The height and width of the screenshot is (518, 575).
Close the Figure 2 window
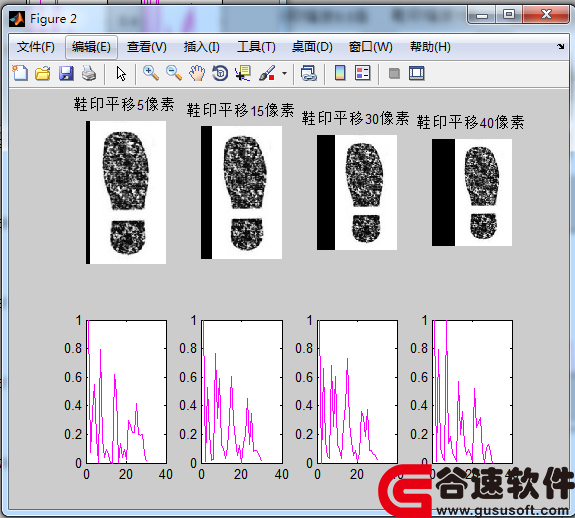coord(546,15)
